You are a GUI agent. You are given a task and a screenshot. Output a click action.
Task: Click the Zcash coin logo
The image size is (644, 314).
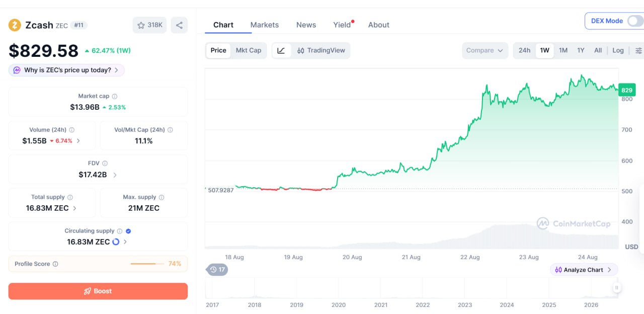[15, 25]
